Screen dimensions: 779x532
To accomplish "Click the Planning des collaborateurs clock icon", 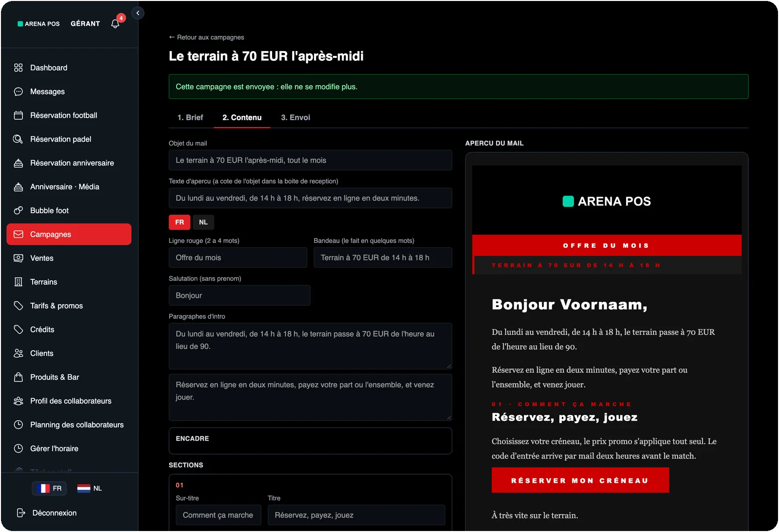I will [x=19, y=425].
